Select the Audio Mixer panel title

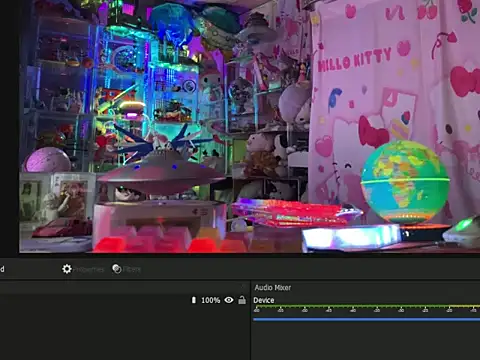[x=273, y=287]
